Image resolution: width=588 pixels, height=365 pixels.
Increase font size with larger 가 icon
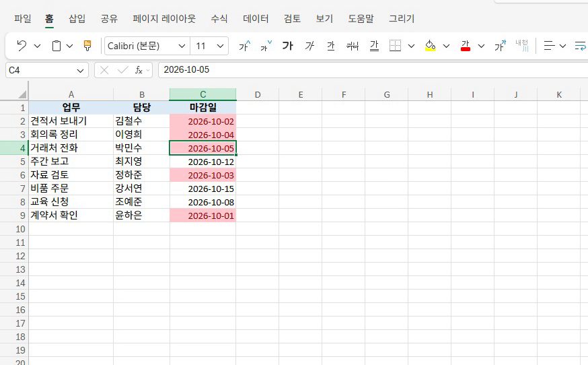pos(244,46)
